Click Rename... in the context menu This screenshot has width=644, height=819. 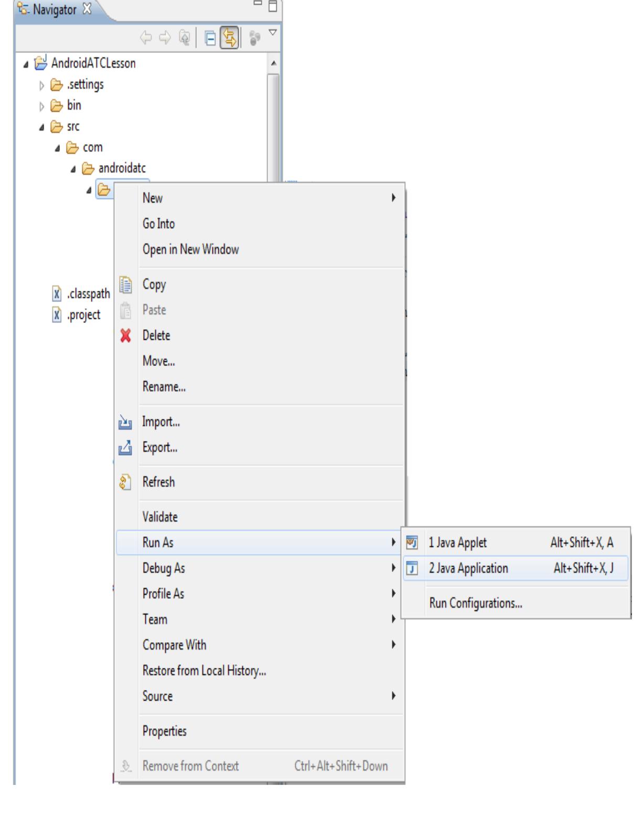point(164,387)
